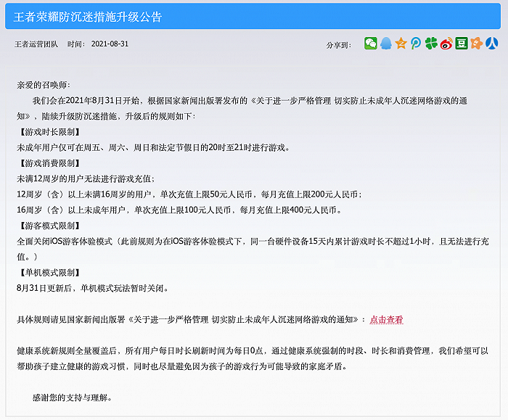Share the announcement to WeChat
Image resolution: width=508 pixels, height=420 pixels.
(x=371, y=44)
